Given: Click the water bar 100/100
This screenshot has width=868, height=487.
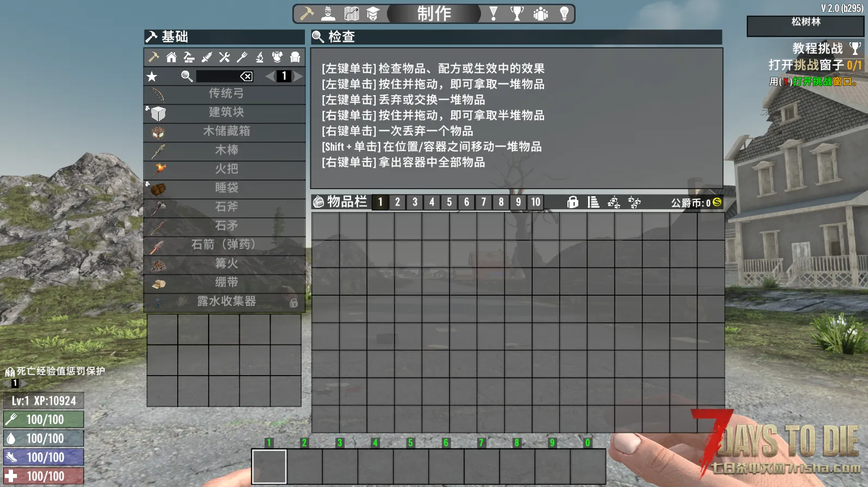Looking at the screenshot, I should click(43, 438).
